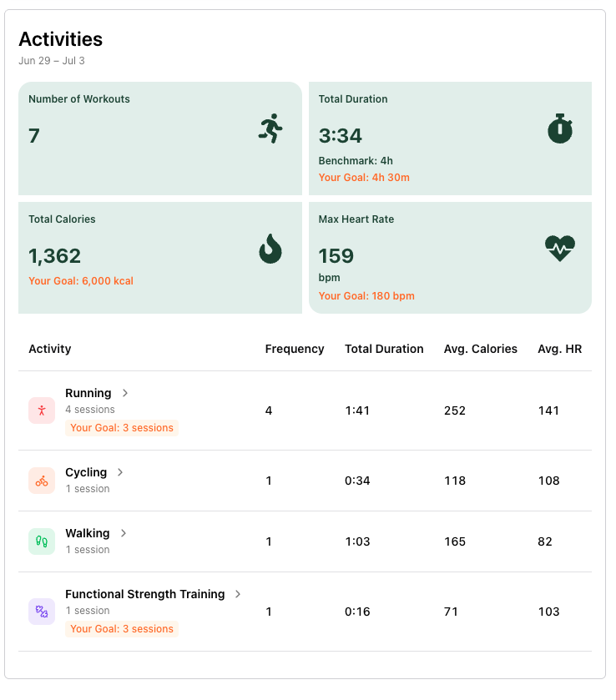Click Running's average calories 252

click(x=455, y=410)
